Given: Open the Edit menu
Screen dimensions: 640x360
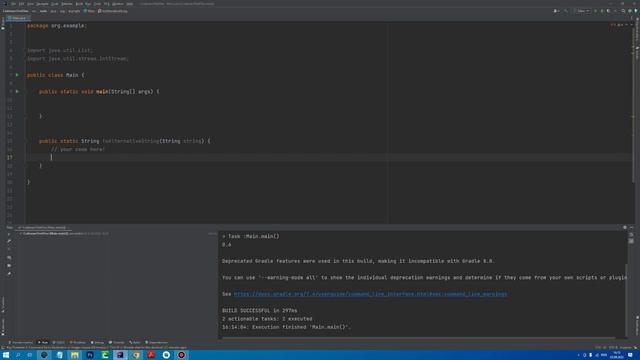Looking at the screenshot, I should pyautogui.click(x=21, y=4).
